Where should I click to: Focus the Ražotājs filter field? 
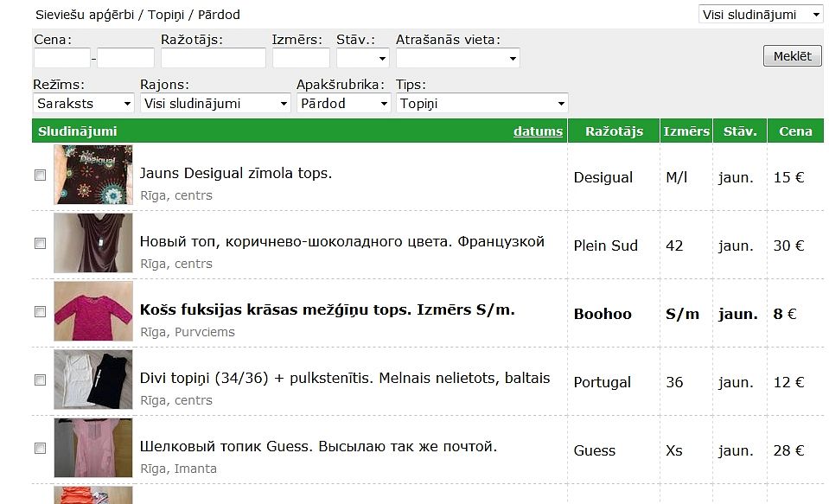[x=214, y=58]
